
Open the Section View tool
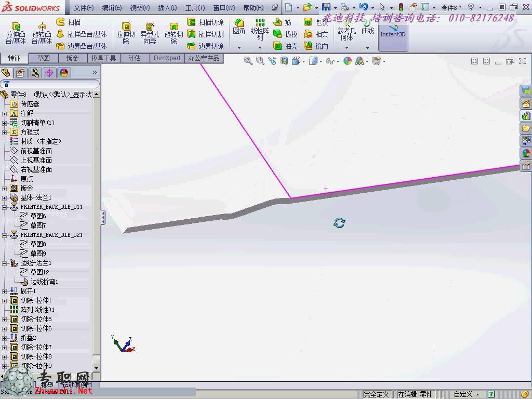coord(284,61)
